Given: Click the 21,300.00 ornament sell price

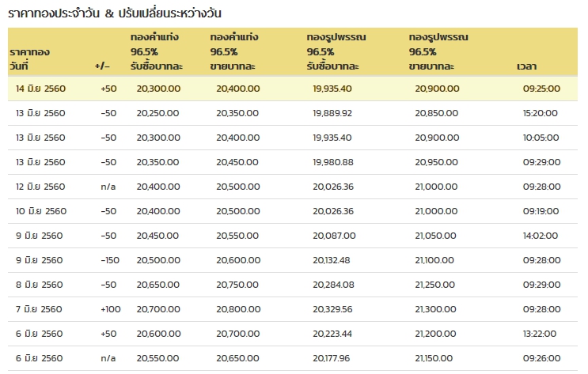Looking at the screenshot, I should [x=435, y=309].
